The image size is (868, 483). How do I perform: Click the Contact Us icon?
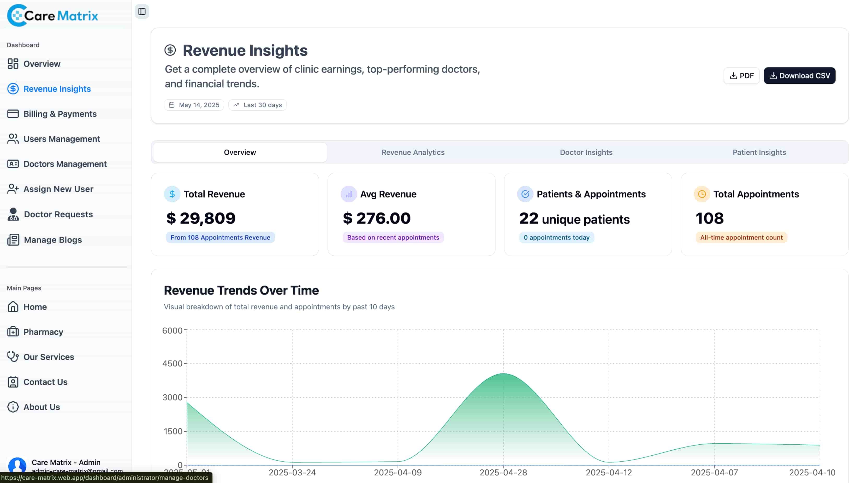[13, 382]
